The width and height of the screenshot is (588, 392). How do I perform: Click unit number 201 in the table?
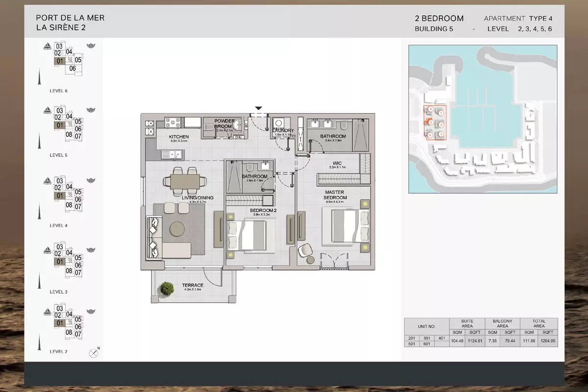(x=412, y=339)
